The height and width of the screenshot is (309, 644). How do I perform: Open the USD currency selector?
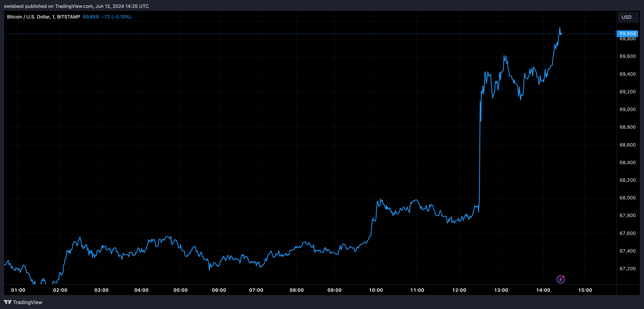click(628, 17)
